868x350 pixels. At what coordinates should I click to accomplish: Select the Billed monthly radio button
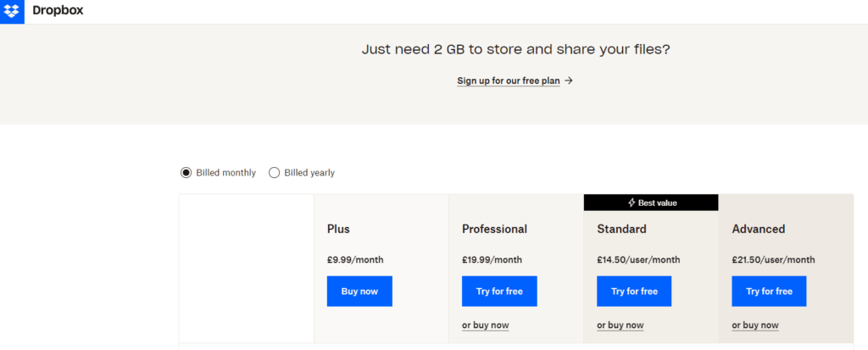186,173
